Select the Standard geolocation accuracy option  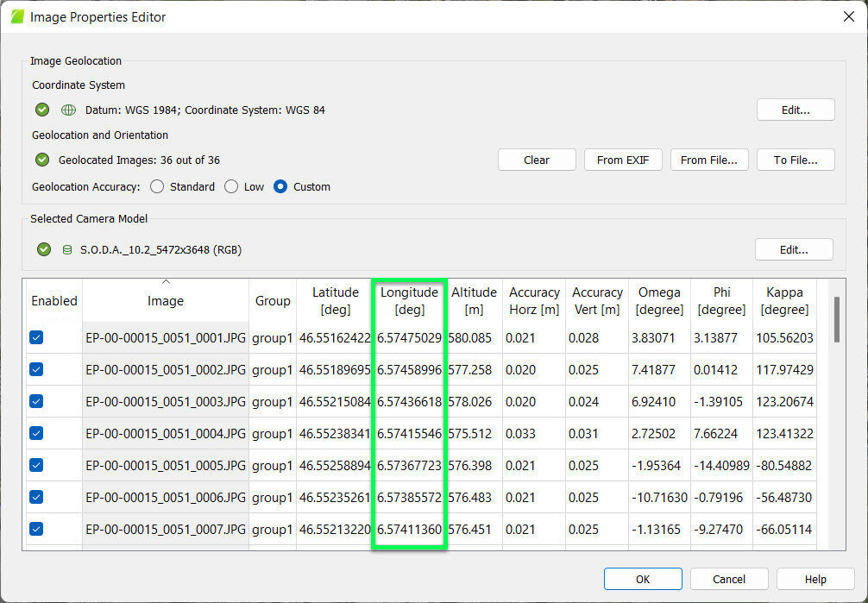pos(157,186)
